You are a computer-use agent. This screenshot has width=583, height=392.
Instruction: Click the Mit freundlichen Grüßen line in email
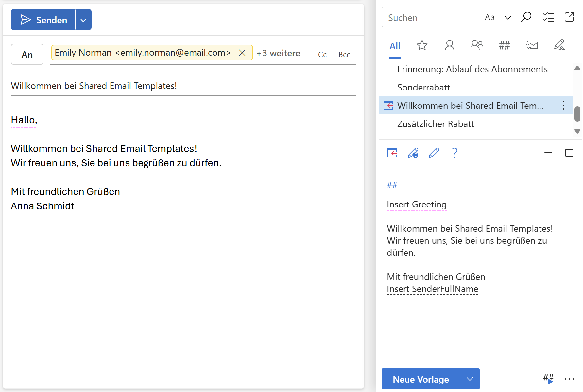pos(65,192)
